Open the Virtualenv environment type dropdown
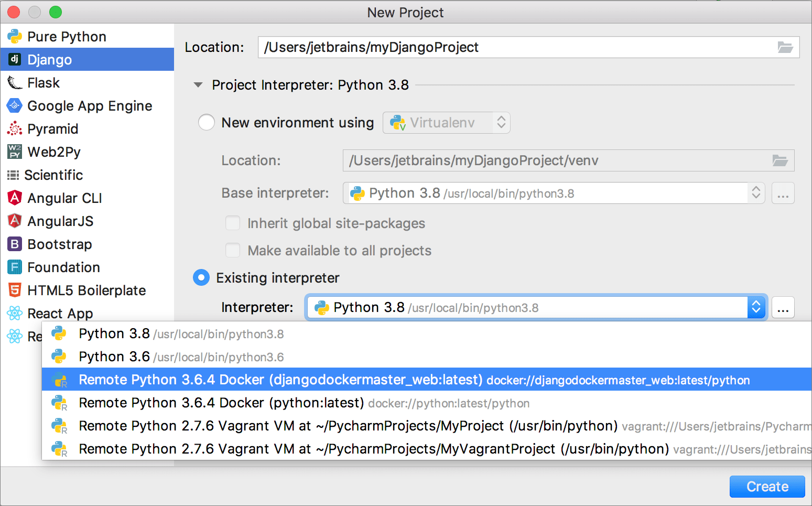The image size is (812, 506). click(446, 123)
